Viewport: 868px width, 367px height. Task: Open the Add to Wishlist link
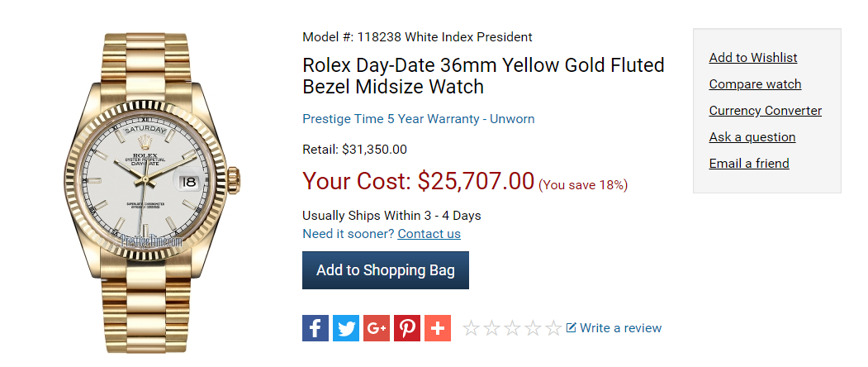tap(753, 58)
